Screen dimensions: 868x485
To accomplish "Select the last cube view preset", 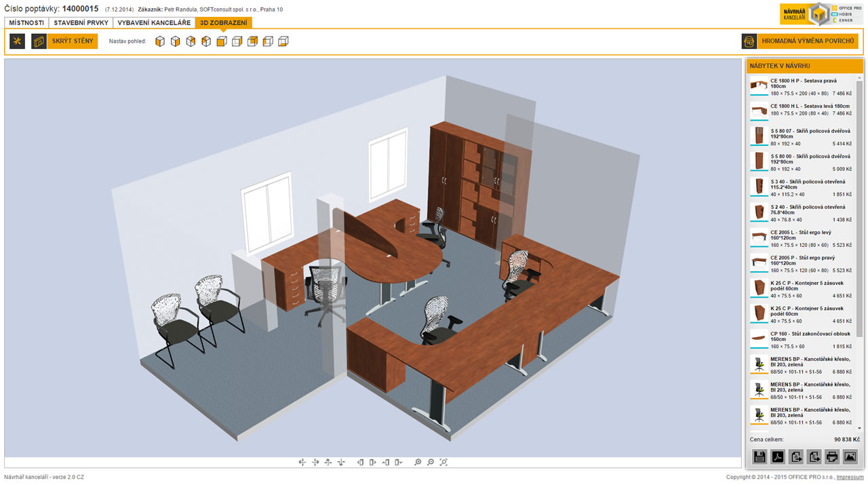I will click(x=283, y=41).
